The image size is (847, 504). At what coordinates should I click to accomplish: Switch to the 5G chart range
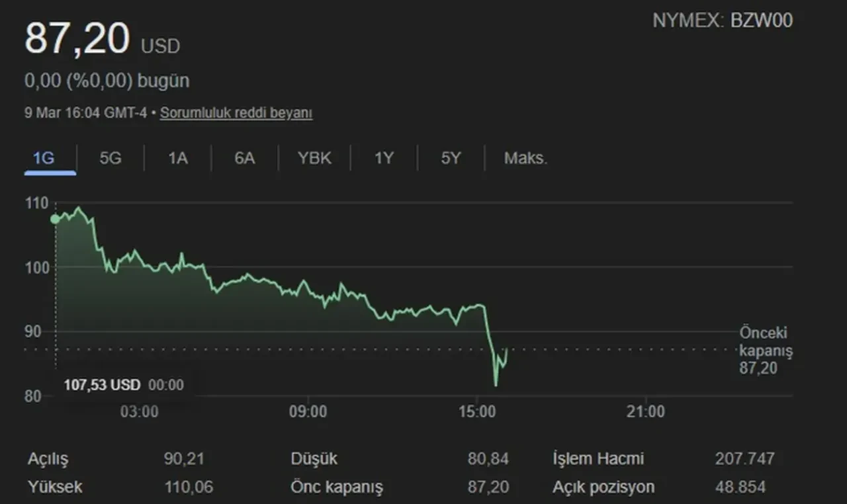[x=111, y=159]
